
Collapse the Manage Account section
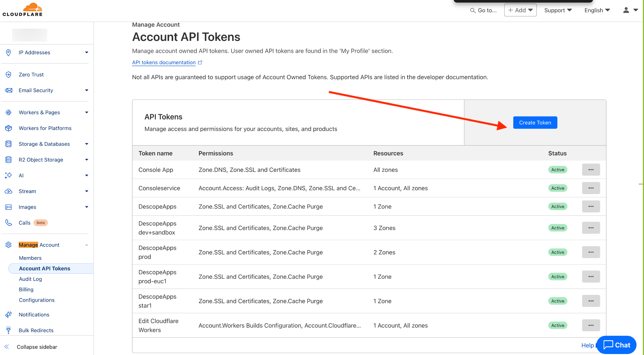pos(87,245)
